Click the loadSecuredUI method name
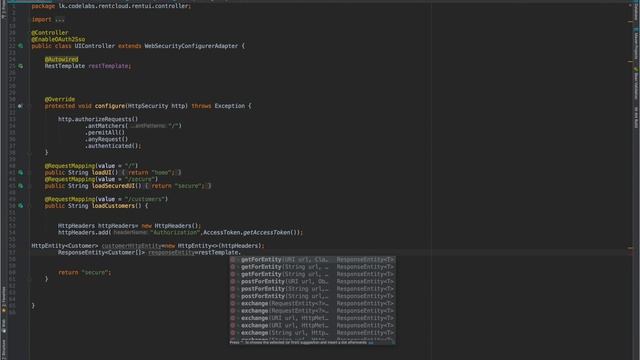This screenshot has height=360, width=640. tap(113, 186)
